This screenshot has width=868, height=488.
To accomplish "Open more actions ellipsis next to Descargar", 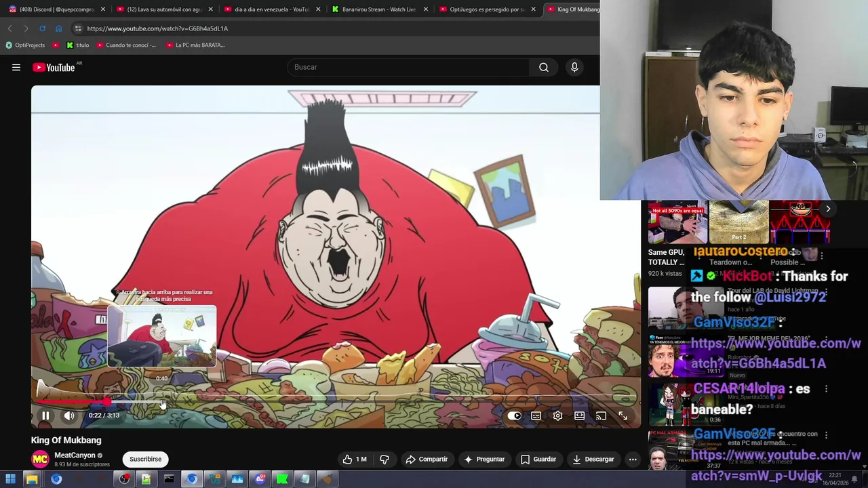I will coord(633,459).
